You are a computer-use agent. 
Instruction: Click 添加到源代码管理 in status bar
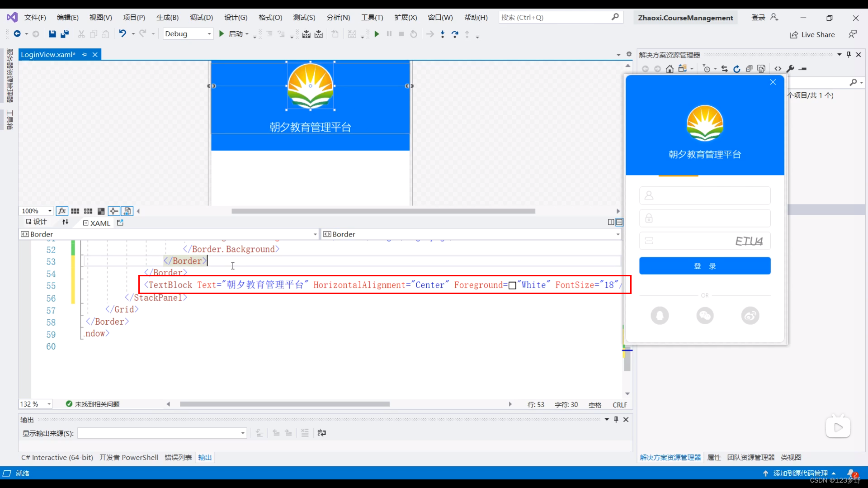[800, 474]
